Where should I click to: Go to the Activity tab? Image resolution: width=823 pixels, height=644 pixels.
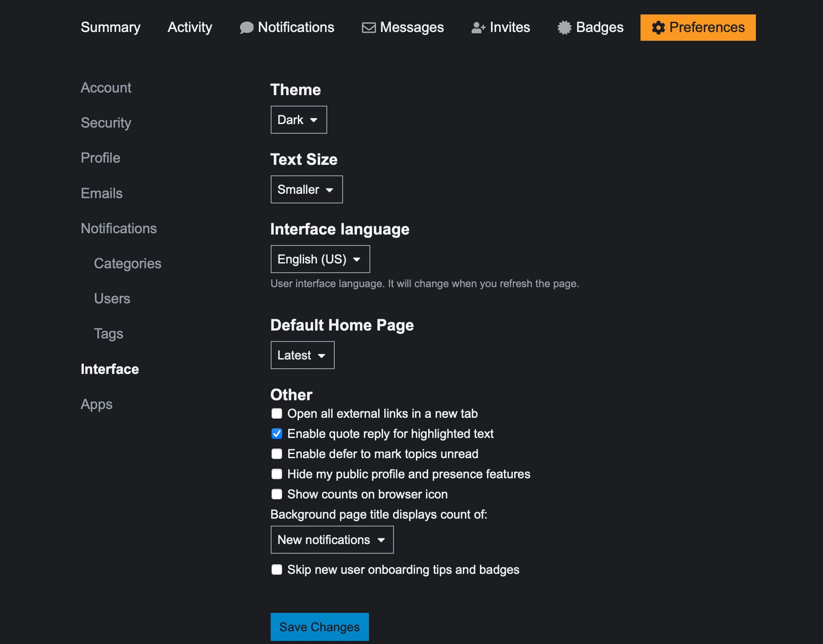190,27
